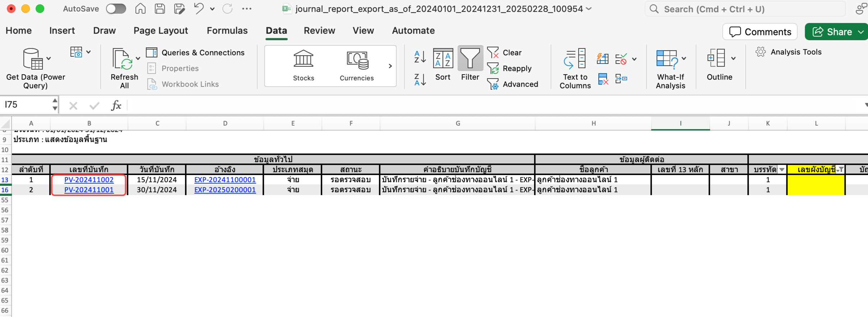
Task: Click the Save As icon with pencil
Action: pyautogui.click(x=179, y=9)
